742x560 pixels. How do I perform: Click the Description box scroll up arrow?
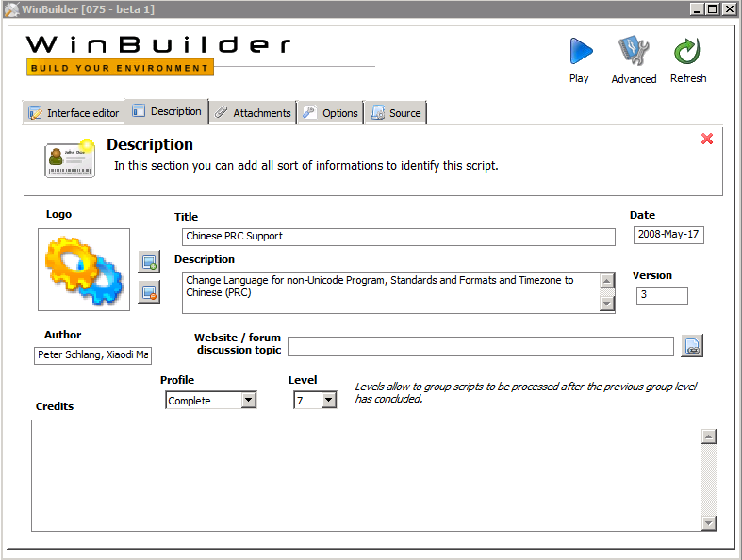607,281
